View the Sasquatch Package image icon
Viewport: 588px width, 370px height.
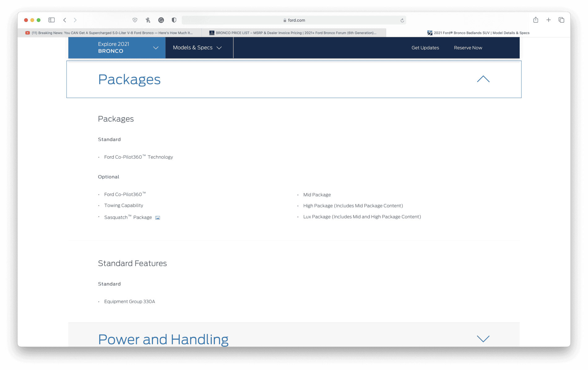click(158, 218)
